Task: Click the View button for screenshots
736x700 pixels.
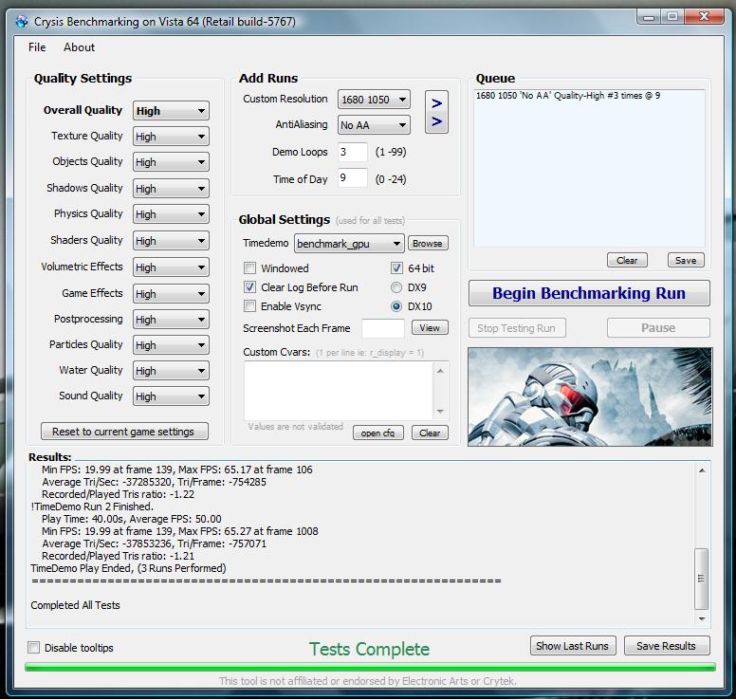Action: [x=430, y=327]
